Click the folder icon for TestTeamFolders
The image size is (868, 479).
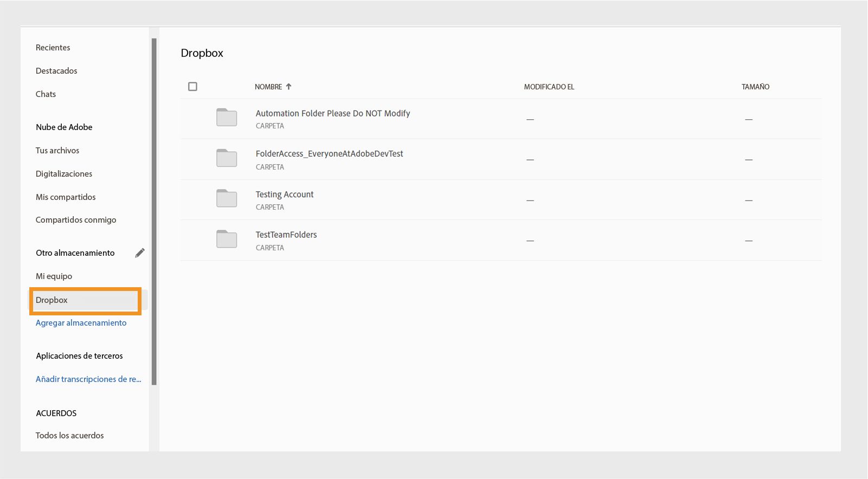(227, 239)
